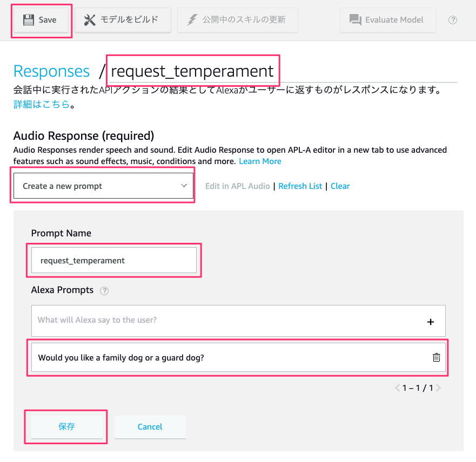The height and width of the screenshot is (462, 476).
Task: Click the Learn More link
Action: click(260, 161)
